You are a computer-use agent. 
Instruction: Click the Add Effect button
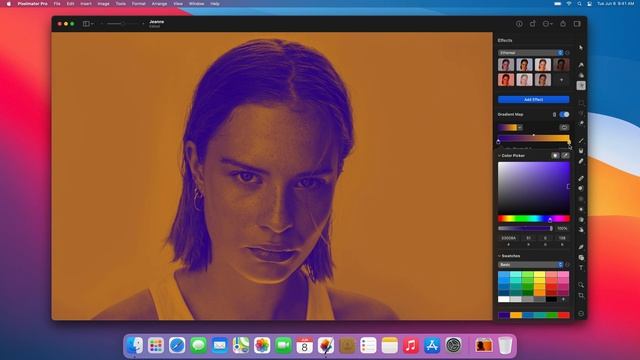point(533,100)
